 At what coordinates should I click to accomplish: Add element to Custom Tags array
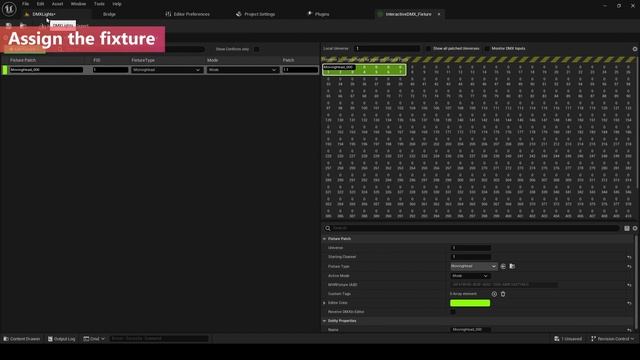point(494,294)
